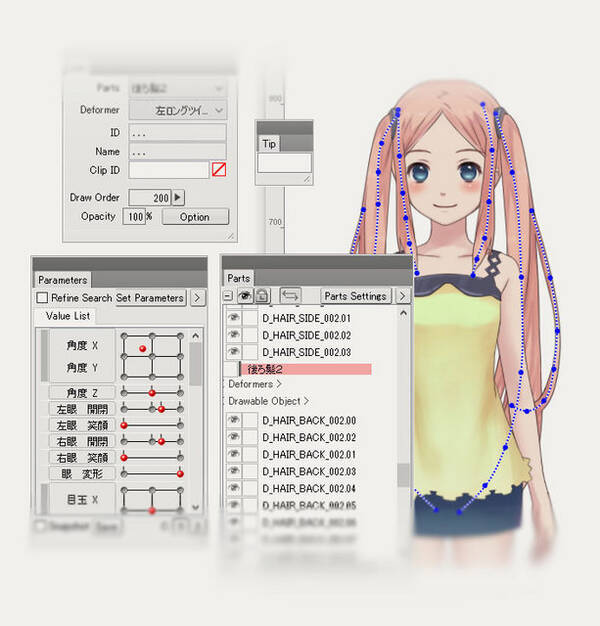
Task: Toggle lock box next to D_HAIR_BACK_002.03
Action: click(x=251, y=471)
